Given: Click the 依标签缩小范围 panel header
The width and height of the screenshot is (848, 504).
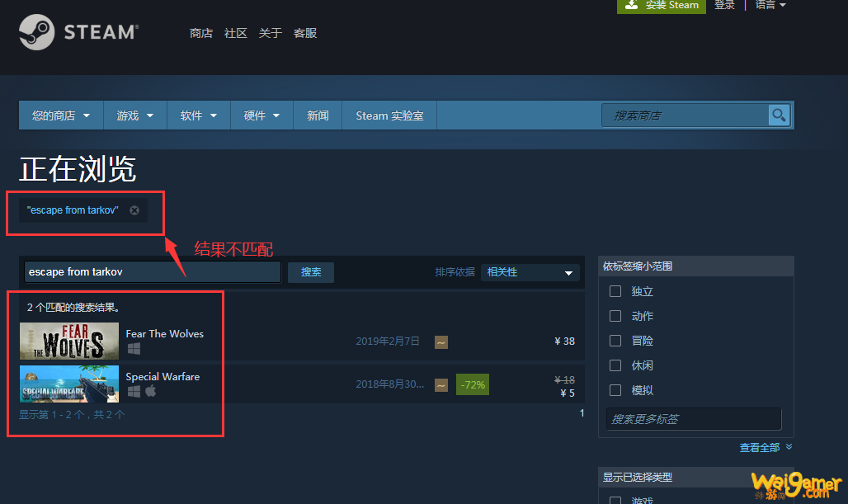Looking at the screenshot, I should 696,266.
